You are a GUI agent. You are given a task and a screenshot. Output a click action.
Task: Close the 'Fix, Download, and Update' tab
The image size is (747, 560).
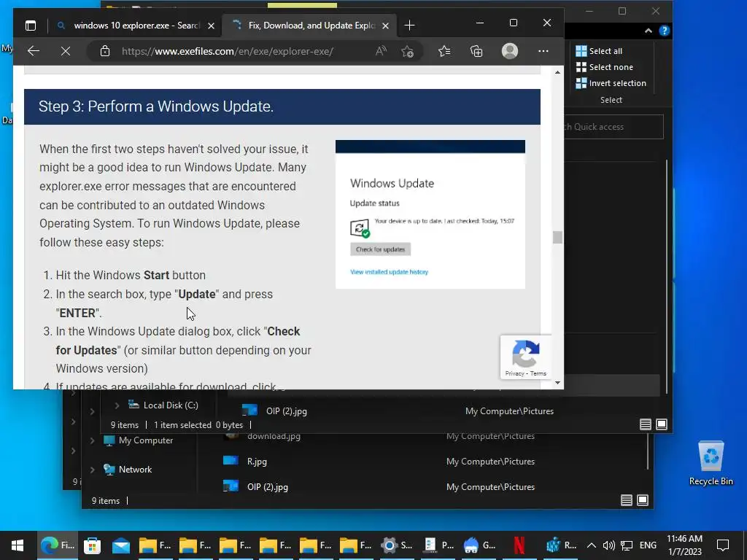coord(386,26)
